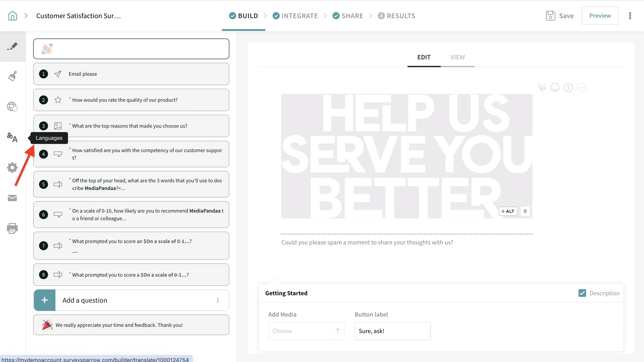The height and width of the screenshot is (362, 644).
Task: Delete the welcome image with trash icon
Action: (525, 211)
